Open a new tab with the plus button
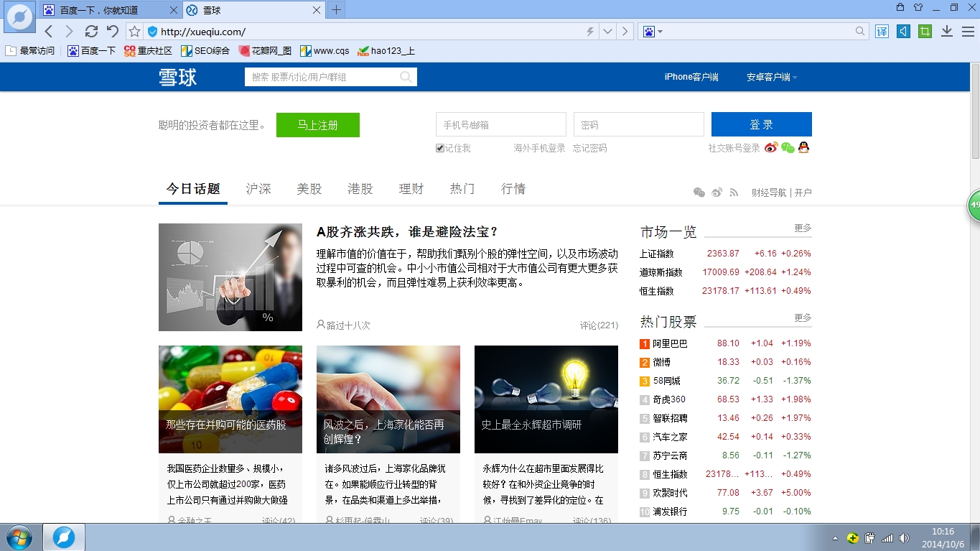980x551 pixels. pyautogui.click(x=336, y=10)
